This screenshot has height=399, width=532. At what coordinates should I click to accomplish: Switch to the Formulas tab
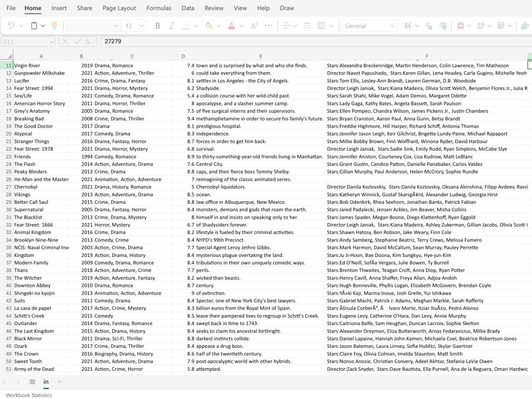(159, 8)
